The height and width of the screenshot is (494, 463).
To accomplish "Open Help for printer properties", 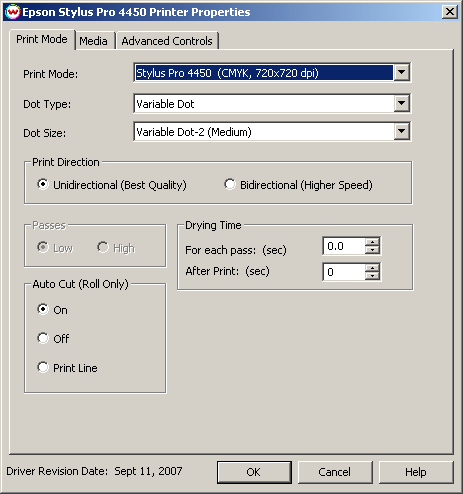I will point(416,472).
